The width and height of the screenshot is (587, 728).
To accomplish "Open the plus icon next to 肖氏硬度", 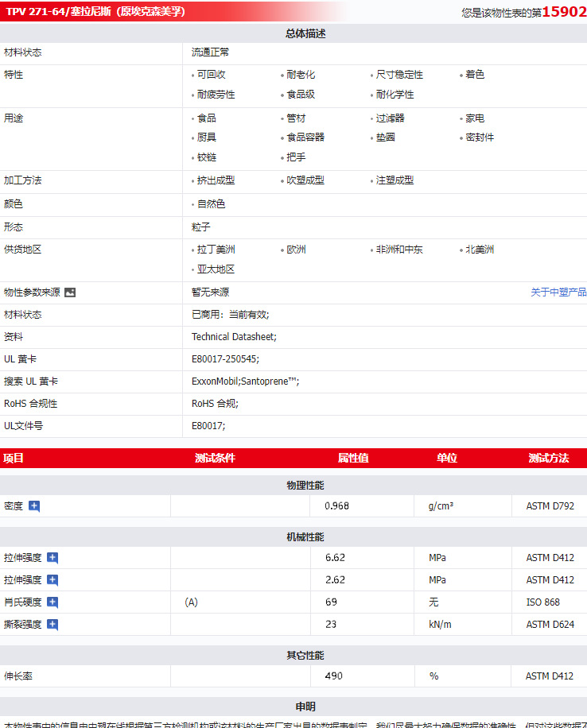I will click(52, 602).
